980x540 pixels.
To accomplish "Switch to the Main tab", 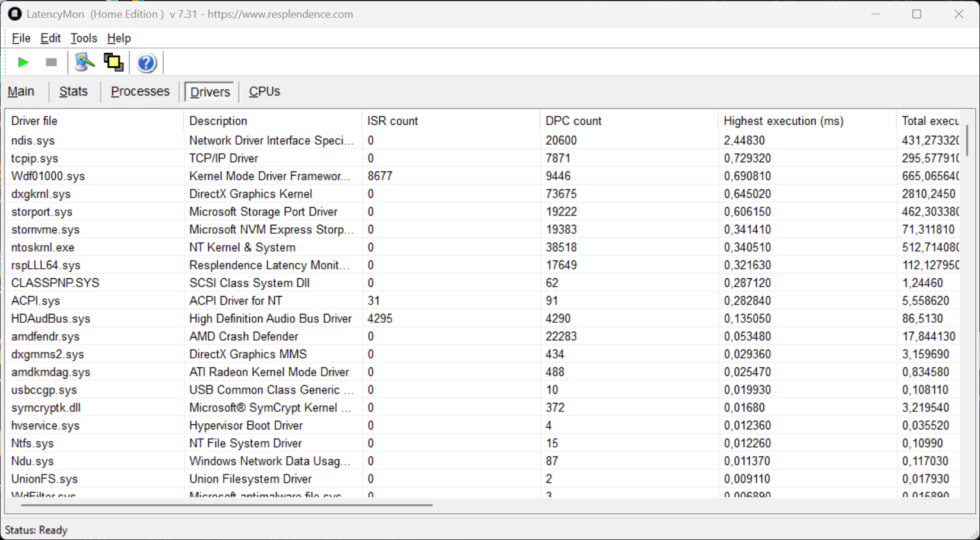I will click(x=21, y=91).
